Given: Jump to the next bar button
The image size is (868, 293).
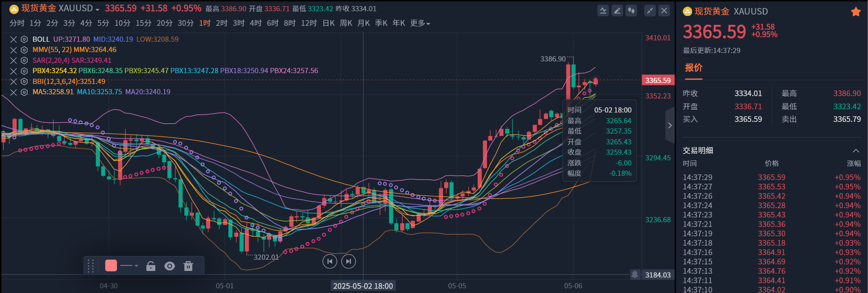Looking at the screenshot, I should pyautogui.click(x=348, y=261).
